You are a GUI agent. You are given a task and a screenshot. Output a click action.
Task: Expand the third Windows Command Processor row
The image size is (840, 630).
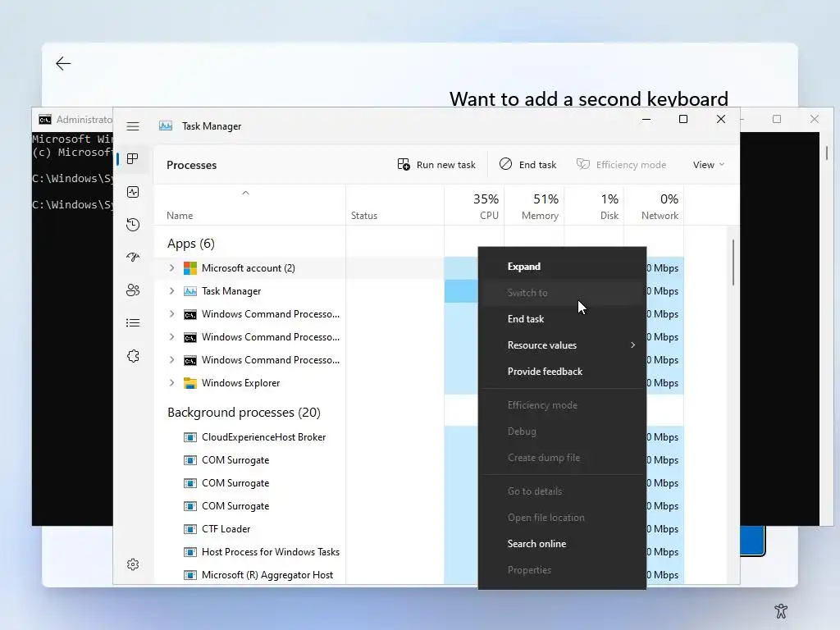point(171,360)
